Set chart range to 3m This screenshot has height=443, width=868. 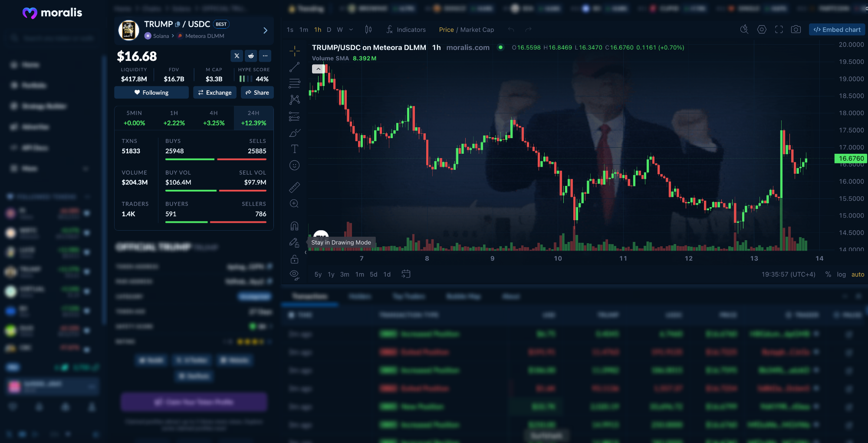coord(345,274)
